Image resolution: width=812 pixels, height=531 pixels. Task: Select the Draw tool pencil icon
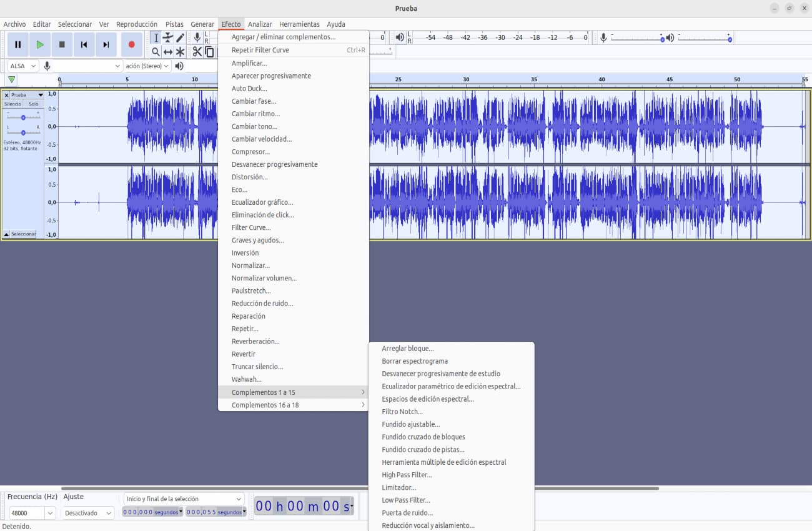[x=180, y=37]
